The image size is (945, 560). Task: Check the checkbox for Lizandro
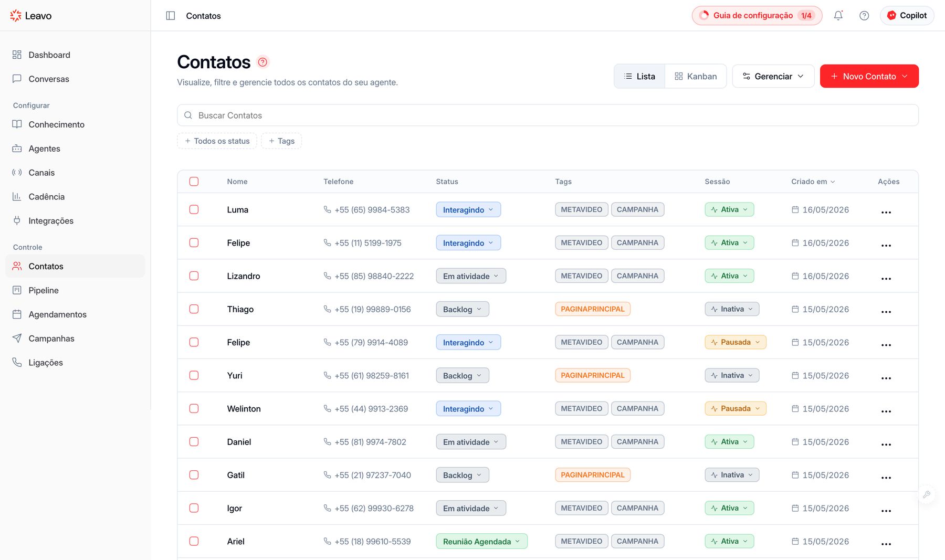(x=194, y=276)
